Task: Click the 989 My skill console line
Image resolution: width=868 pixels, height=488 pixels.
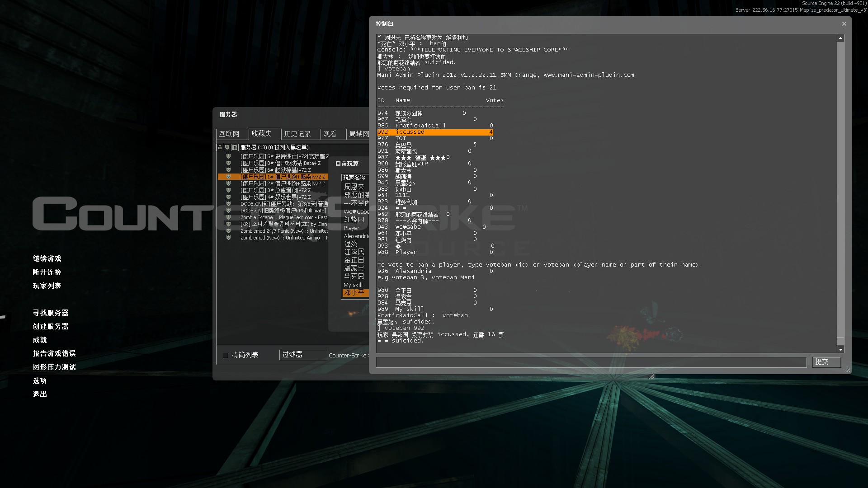Action: coord(435,309)
